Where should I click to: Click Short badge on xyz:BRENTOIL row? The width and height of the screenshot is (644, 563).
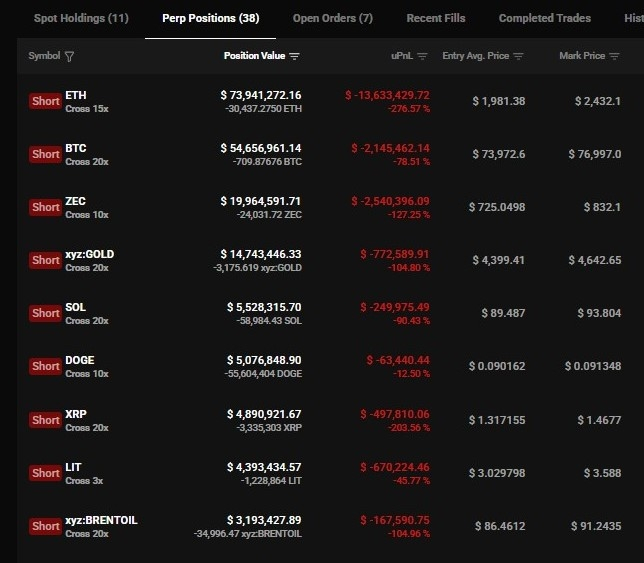pyautogui.click(x=46, y=526)
